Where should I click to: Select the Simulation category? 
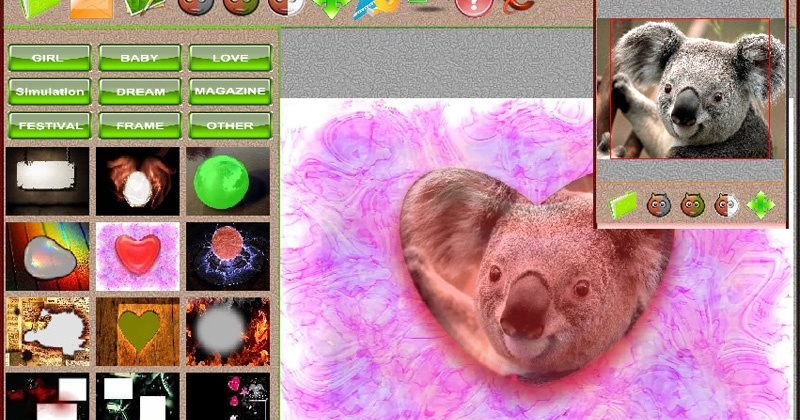(x=49, y=91)
